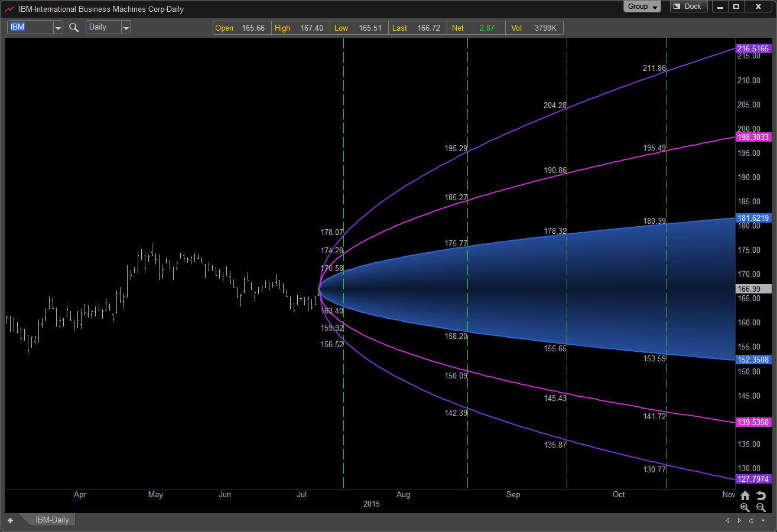Click the Dock button
Viewport: 777px width, 532px height.
click(x=688, y=6)
